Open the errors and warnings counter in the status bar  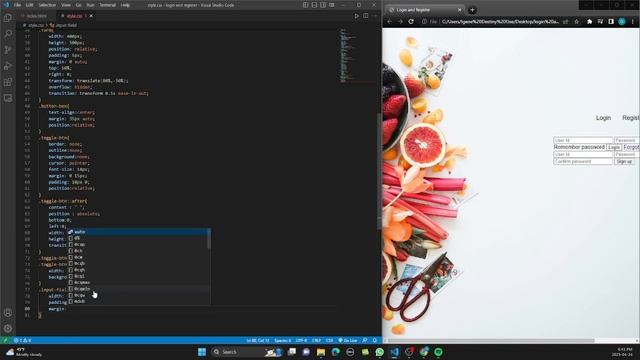pyautogui.click(x=22, y=340)
